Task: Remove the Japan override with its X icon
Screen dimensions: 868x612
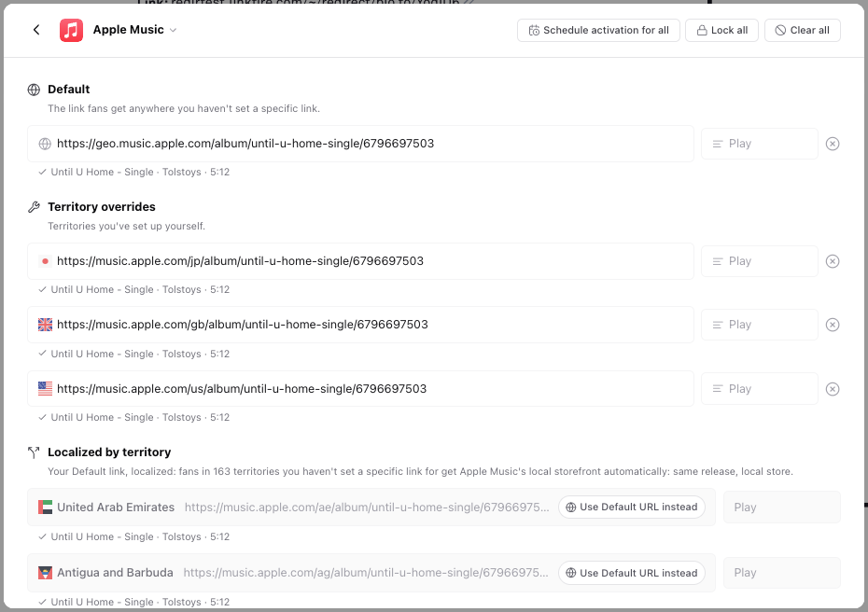Action: (833, 261)
